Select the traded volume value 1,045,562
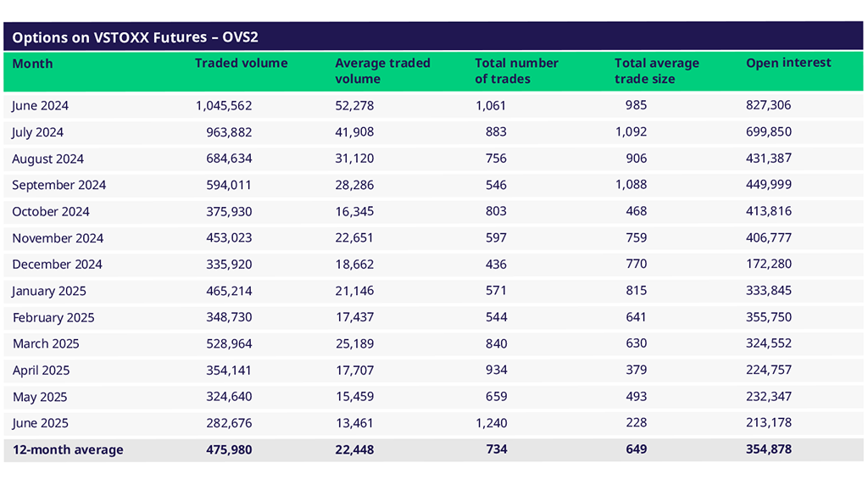Image resolution: width=868 pixels, height=485 pixels. click(x=224, y=106)
